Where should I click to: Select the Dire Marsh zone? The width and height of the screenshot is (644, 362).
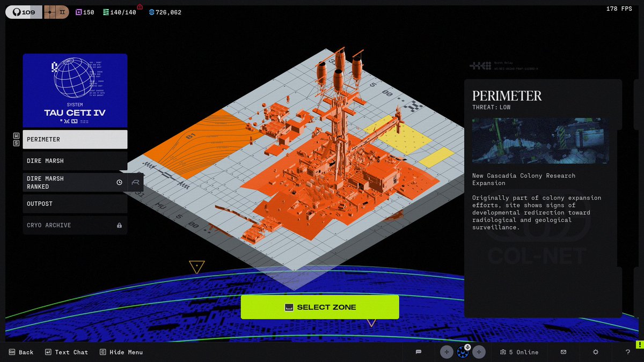[75, 161]
